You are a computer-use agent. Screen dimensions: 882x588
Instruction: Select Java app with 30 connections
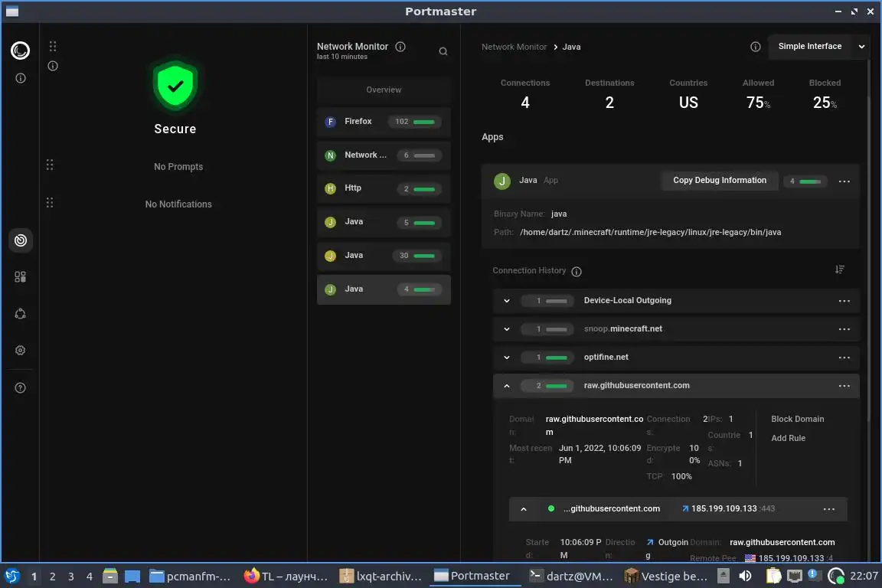click(x=384, y=256)
